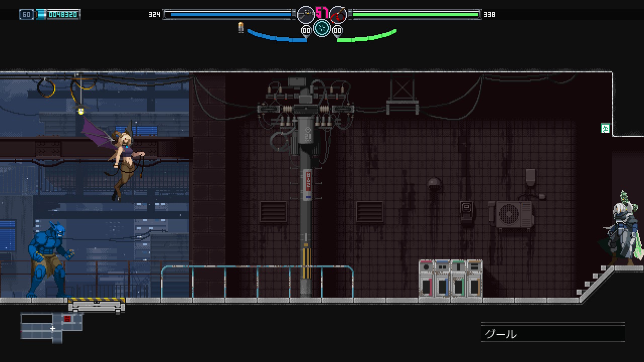Click the blue player health bar
Screen dimensions: 644x362
(229, 15)
